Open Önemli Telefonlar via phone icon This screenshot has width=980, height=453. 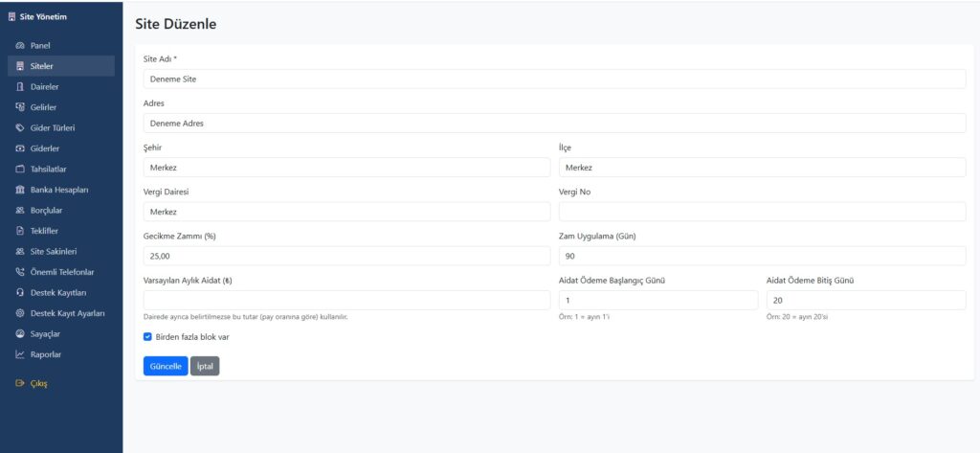20,272
